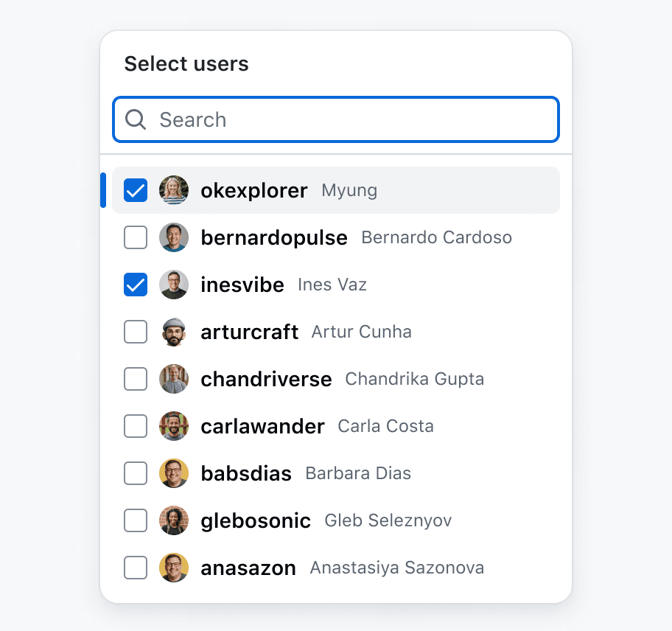Click bernardopulse's profile avatar
Screen dimensions: 672x631
(x=174, y=237)
